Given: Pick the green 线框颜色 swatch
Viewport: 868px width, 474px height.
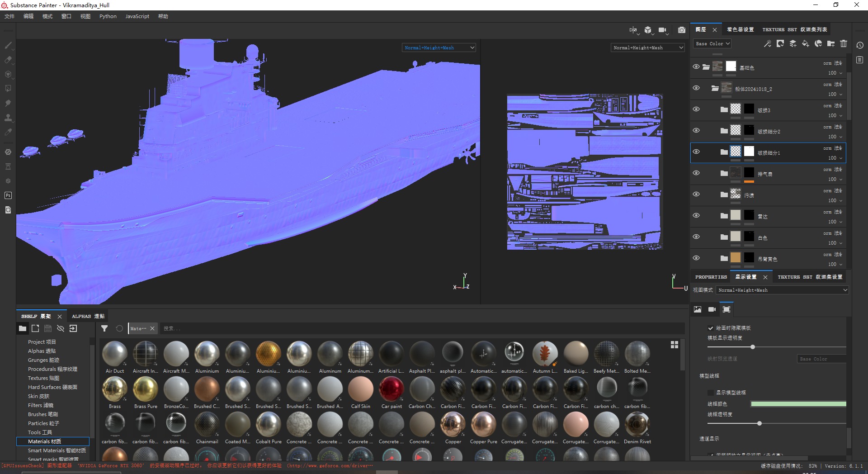Looking at the screenshot, I should coord(798,404).
